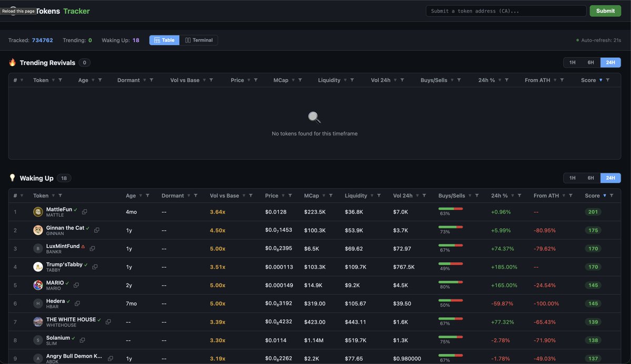The height and width of the screenshot is (364, 631).
Task: Sort Waking Up table by Age arrow
Action: coord(140,196)
